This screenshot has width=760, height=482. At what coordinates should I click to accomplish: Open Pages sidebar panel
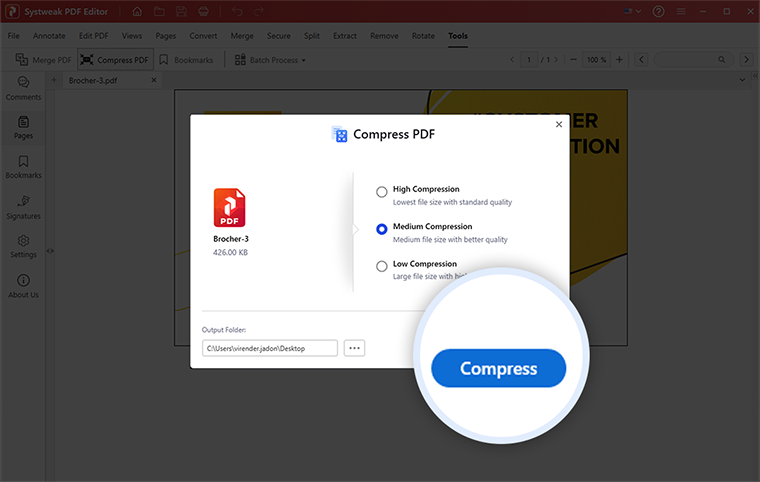click(23, 127)
